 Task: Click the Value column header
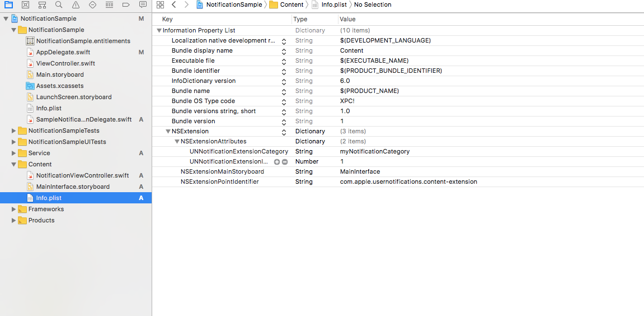tap(347, 20)
